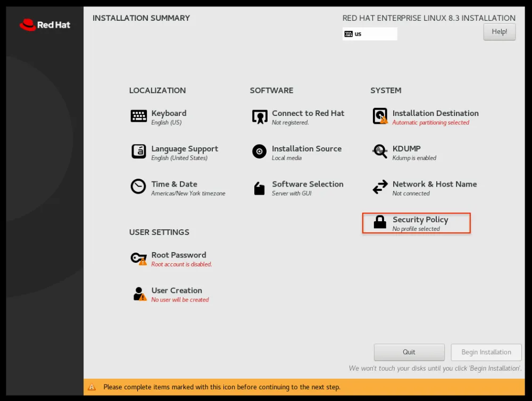The image size is (532, 401).
Task: Click the Root Password key icon
Action: click(139, 258)
